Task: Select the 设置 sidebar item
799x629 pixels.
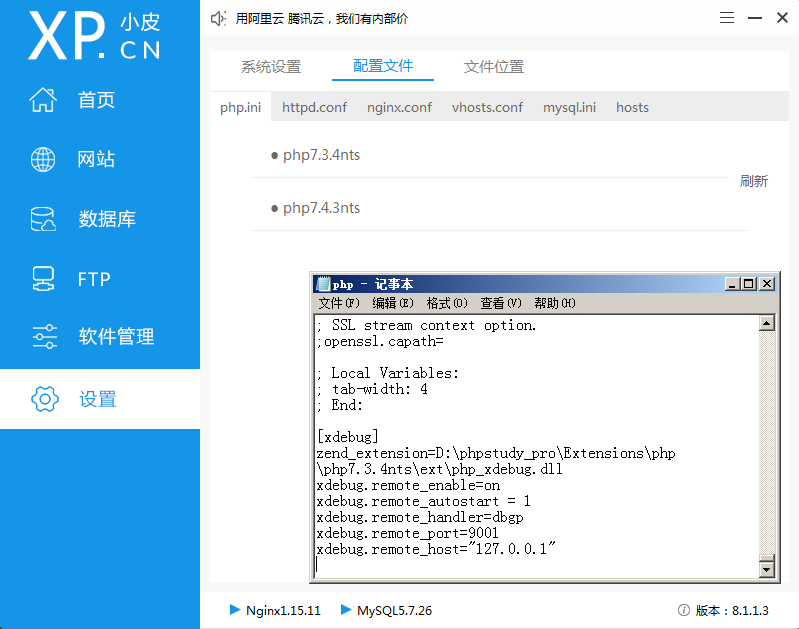Action: coord(98,399)
